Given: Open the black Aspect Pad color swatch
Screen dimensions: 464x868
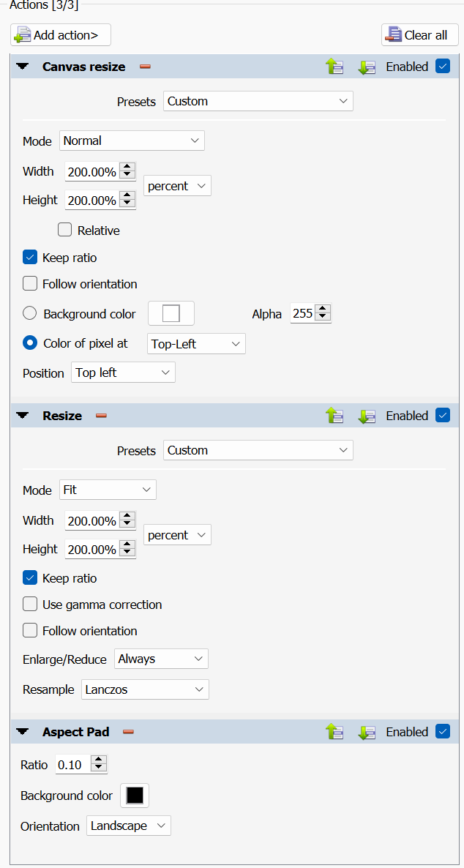Looking at the screenshot, I should [135, 796].
